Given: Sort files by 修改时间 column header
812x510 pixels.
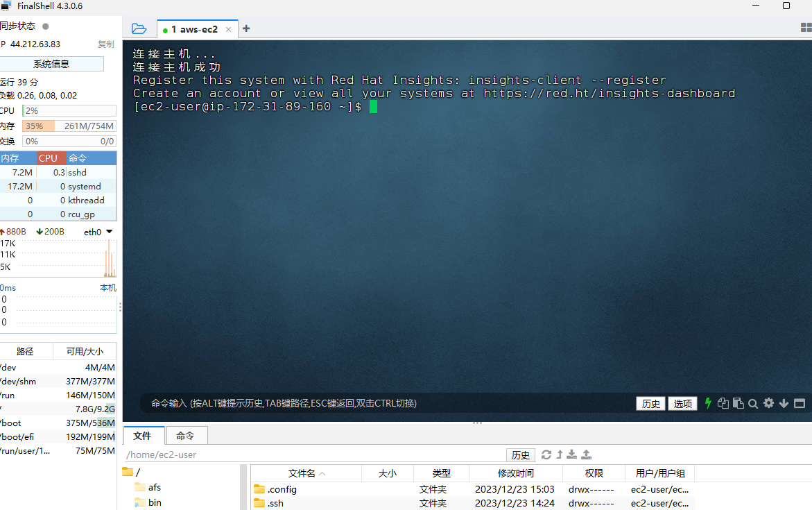Looking at the screenshot, I should (x=516, y=473).
